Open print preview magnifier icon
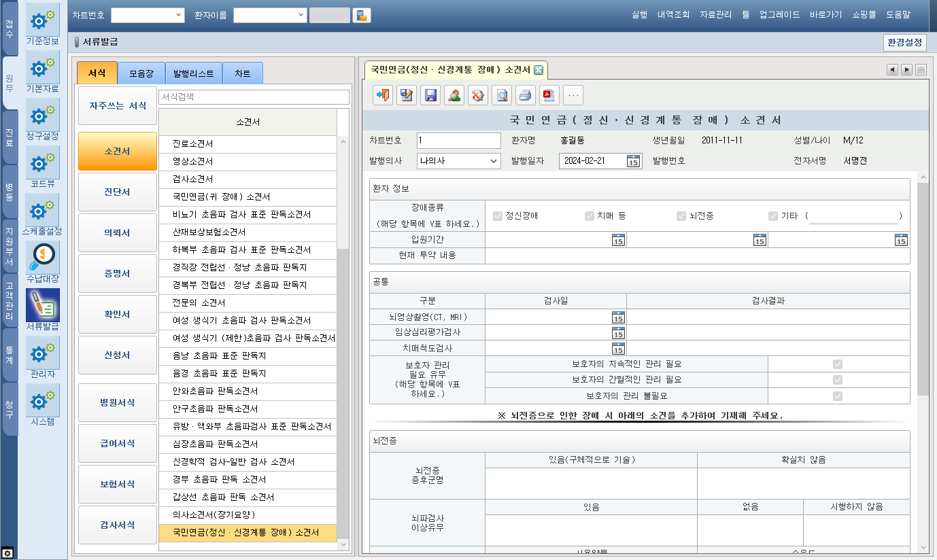This screenshot has height=560, width=937. pyautogui.click(x=502, y=95)
